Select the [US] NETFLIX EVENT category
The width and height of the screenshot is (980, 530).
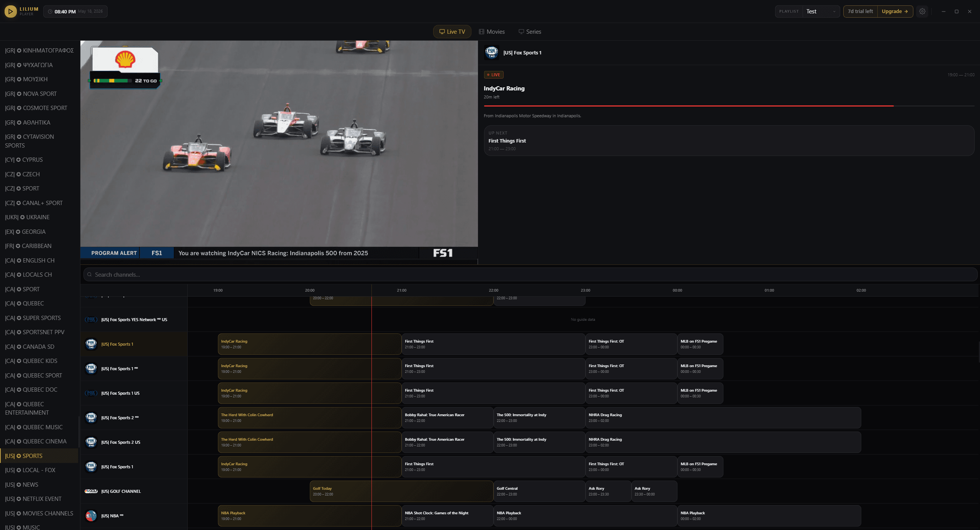tap(39, 499)
